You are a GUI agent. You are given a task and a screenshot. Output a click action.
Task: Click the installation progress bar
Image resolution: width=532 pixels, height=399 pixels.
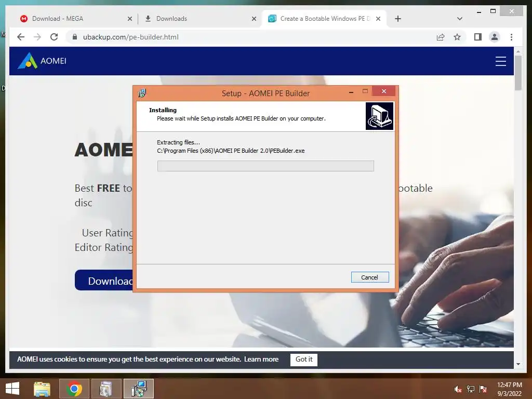coord(265,166)
